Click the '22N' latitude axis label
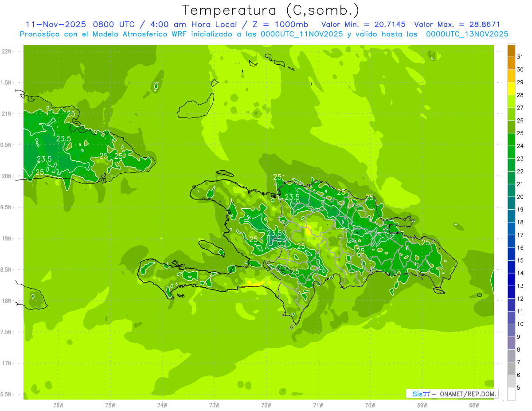 7,51
